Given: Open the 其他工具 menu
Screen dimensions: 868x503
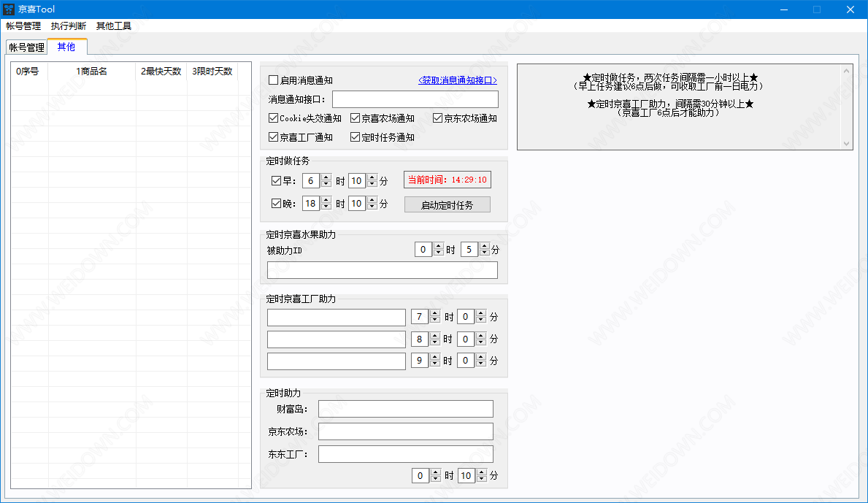Looking at the screenshot, I should pos(114,26).
